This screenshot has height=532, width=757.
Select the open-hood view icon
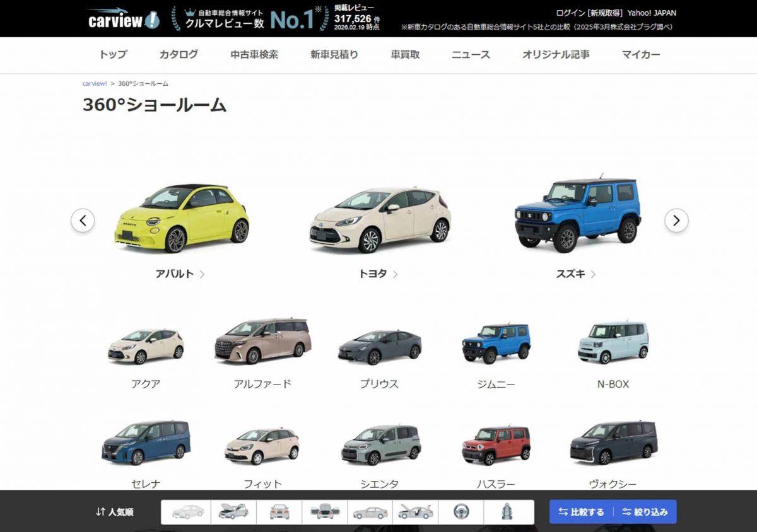233,512
